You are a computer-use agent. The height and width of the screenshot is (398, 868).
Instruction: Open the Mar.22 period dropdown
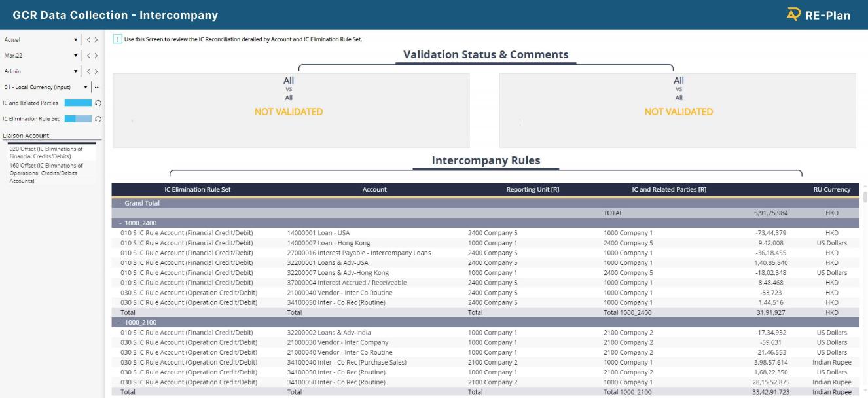pyautogui.click(x=76, y=56)
